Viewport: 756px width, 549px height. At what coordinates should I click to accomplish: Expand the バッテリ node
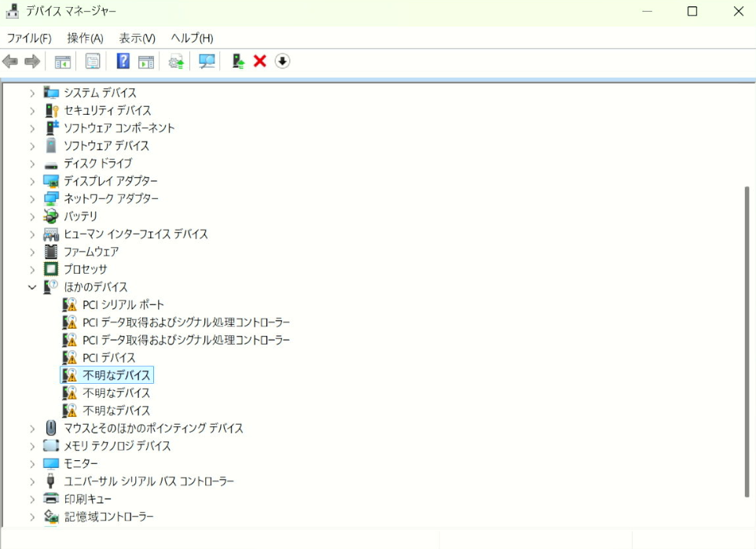click(31, 216)
